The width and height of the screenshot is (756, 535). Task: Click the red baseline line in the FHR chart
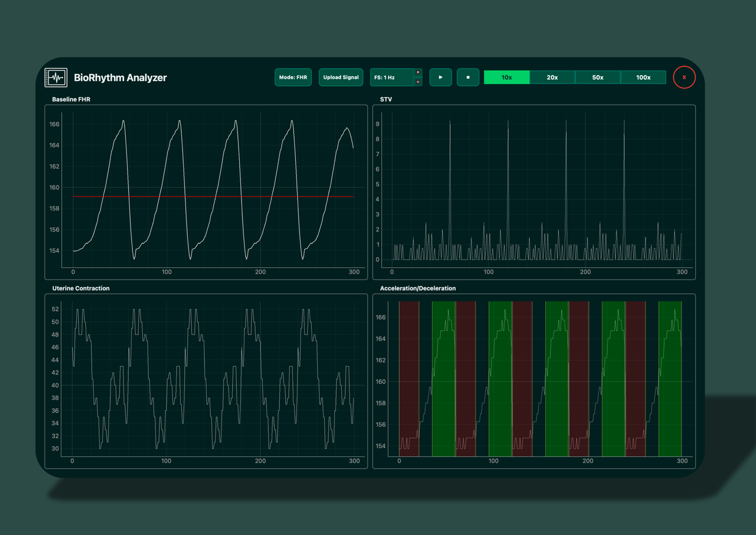coord(213,196)
